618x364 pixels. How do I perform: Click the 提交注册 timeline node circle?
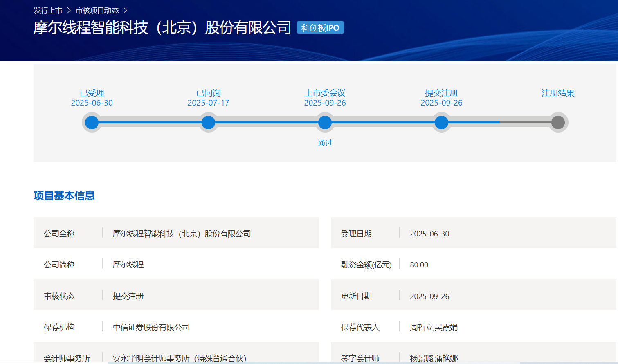coord(442,122)
